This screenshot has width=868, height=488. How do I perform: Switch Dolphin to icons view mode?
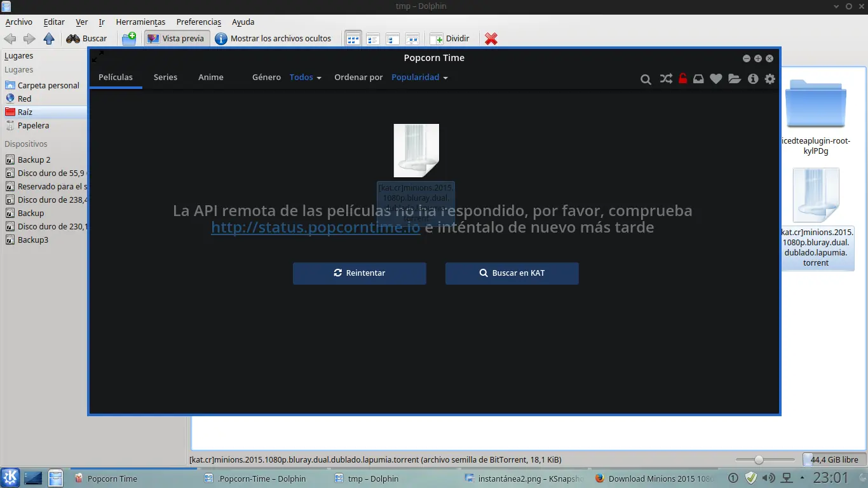coord(353,39)
